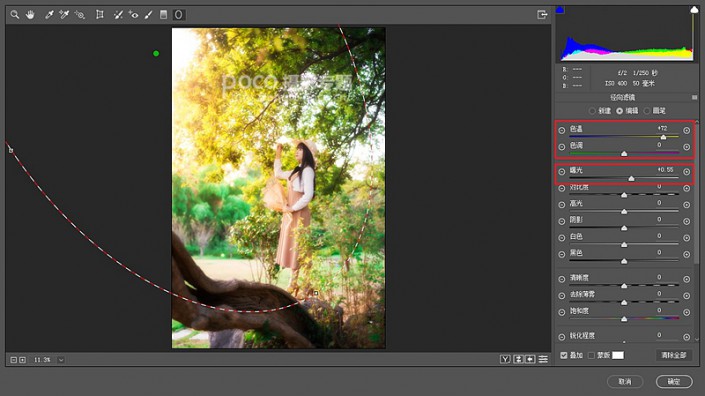Select the Red Eye Removal tool
This screenshot has height=396, width=705.
(x=133, y=15)
